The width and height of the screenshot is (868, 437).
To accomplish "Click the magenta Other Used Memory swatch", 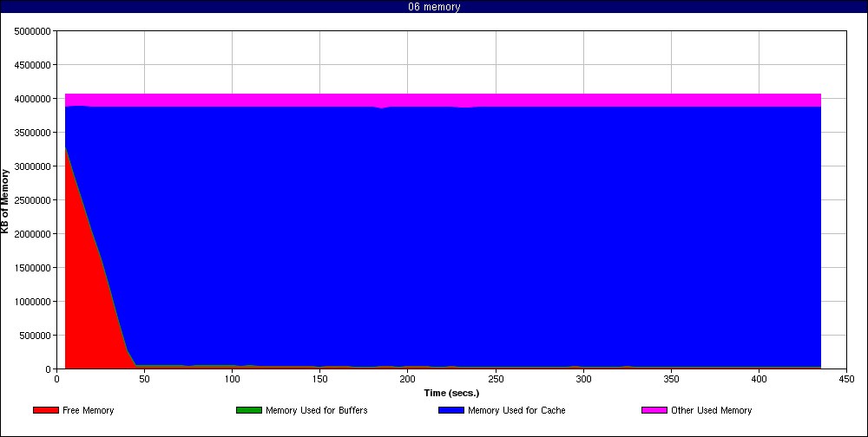I will [x=654, y=410].
